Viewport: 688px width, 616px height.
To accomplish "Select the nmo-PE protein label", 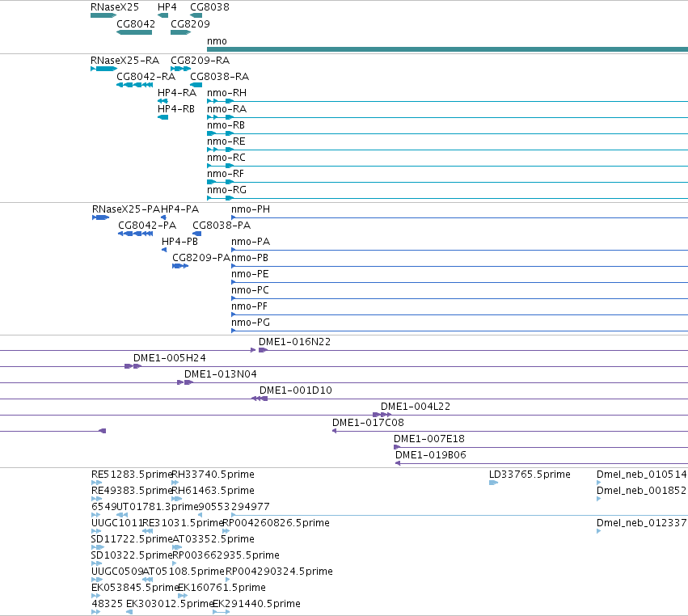I will point(250,274).
